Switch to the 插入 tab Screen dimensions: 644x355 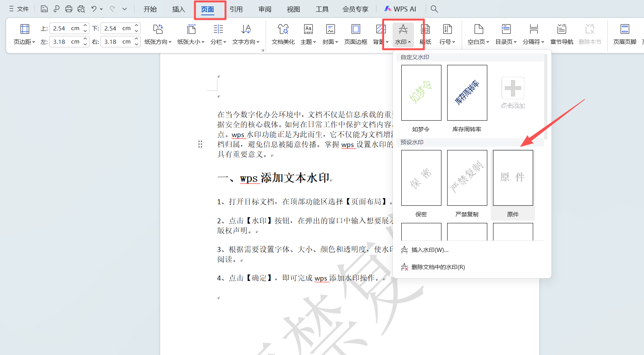pos(178,9)
